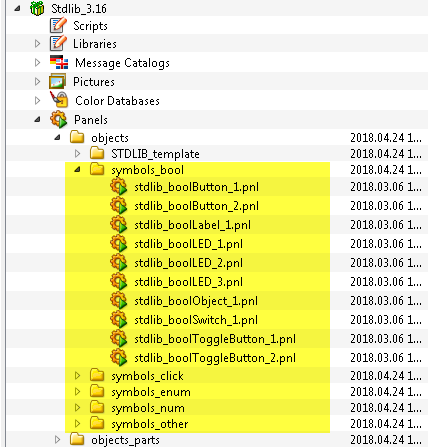Expand the symbols_click folder
Viewport: 428px width, 447px height.
(x=77, y=376)
